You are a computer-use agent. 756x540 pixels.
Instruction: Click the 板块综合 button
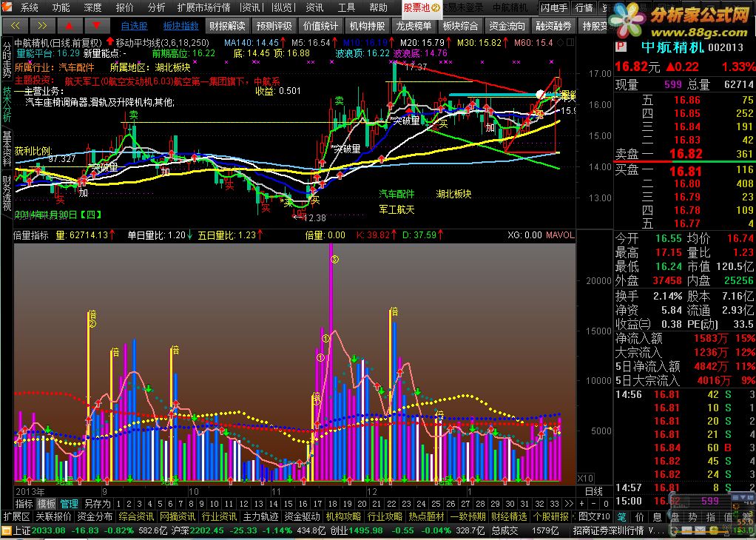tap(460, 26)
